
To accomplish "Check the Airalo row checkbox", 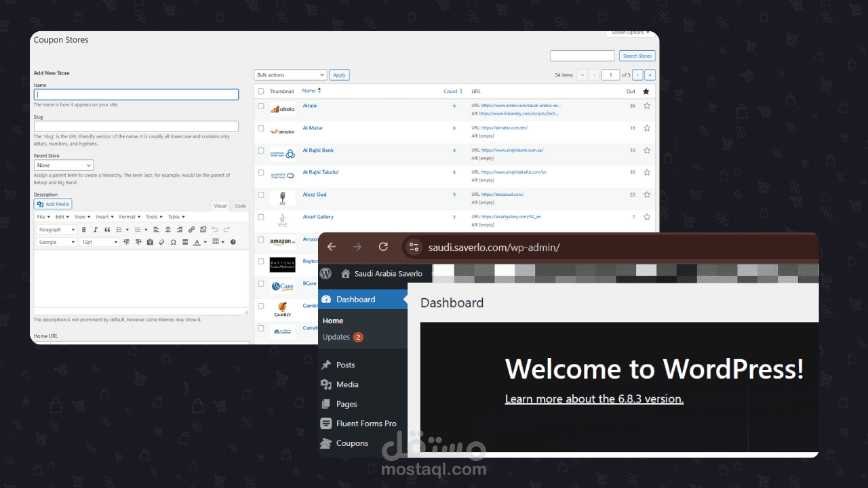I will (x=260, y=106).
